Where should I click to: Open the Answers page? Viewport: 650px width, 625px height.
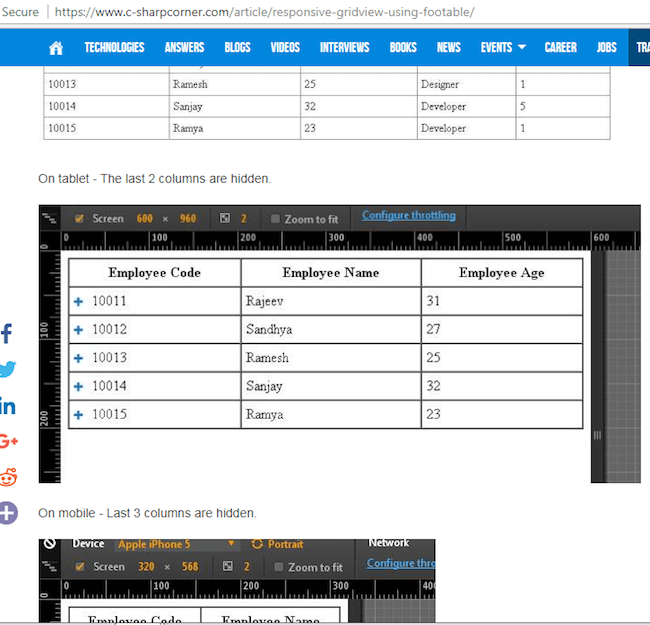[184, 47]
